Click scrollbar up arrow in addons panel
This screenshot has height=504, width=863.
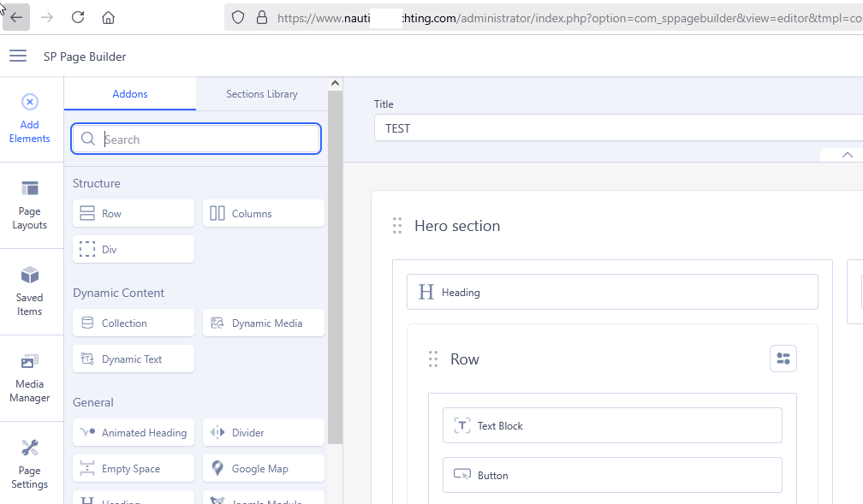coord(335,84)
